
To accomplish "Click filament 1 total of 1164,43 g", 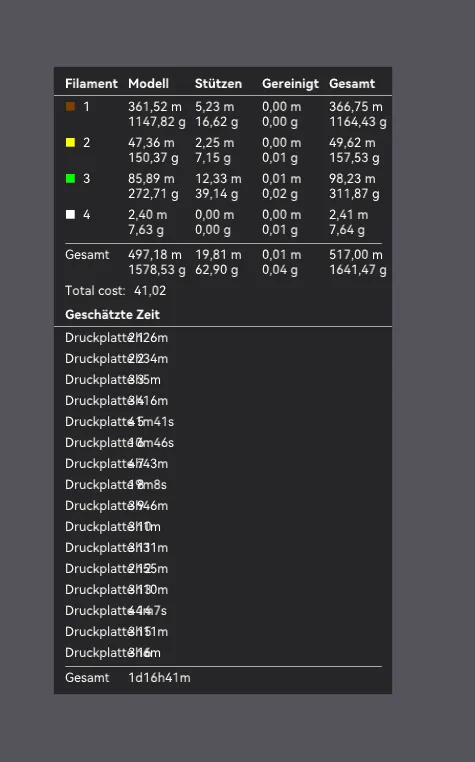I will pyautogui.click(x=358, y=121).
